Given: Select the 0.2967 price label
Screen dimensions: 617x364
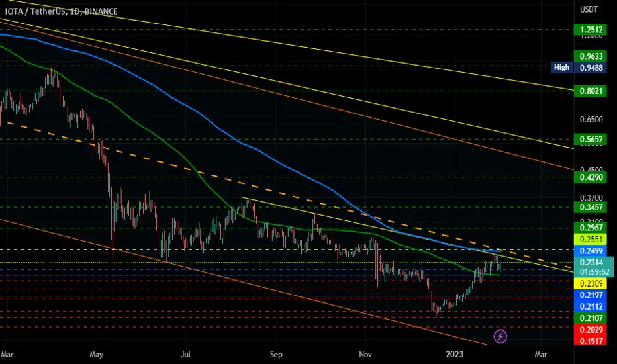Looking at the screenshot, I should pos(591,228).
